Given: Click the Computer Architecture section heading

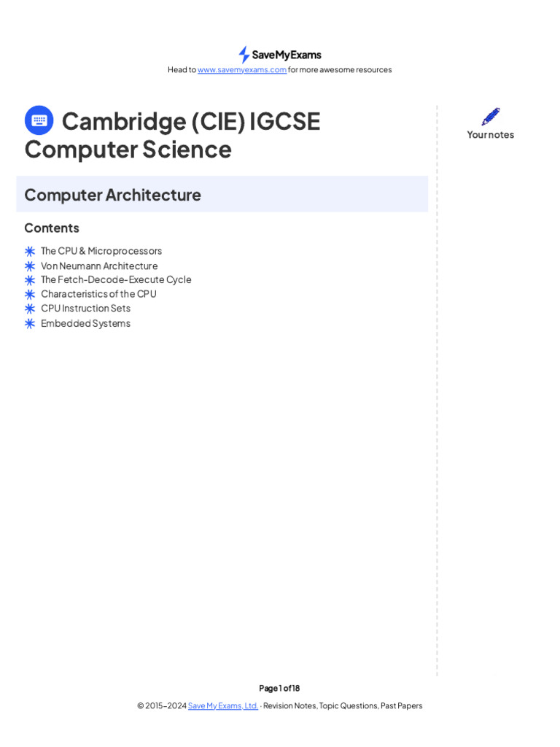Looking at the screenshot, I should pos(112,195).
